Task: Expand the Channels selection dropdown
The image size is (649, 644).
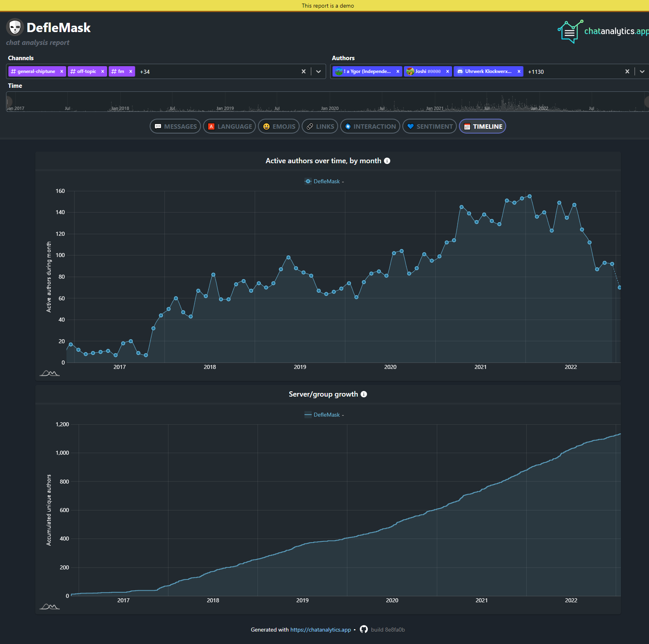Action: 319,71
